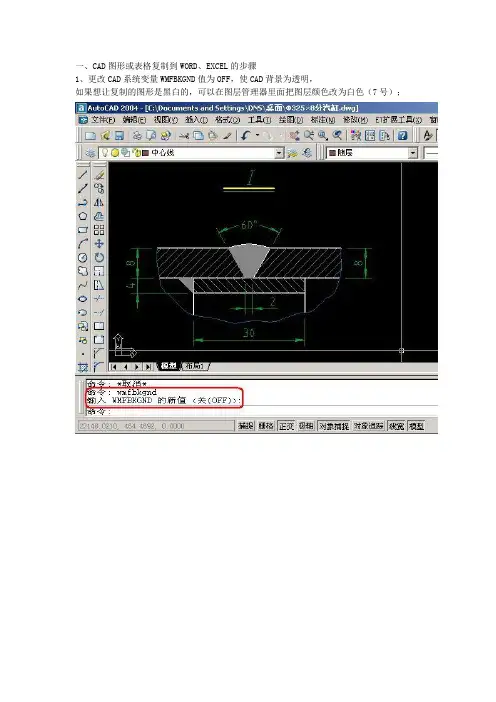This screenshot has width=496, height=702.
Task: Select the Erase modify tool
Action: click(x=99, y=175)
